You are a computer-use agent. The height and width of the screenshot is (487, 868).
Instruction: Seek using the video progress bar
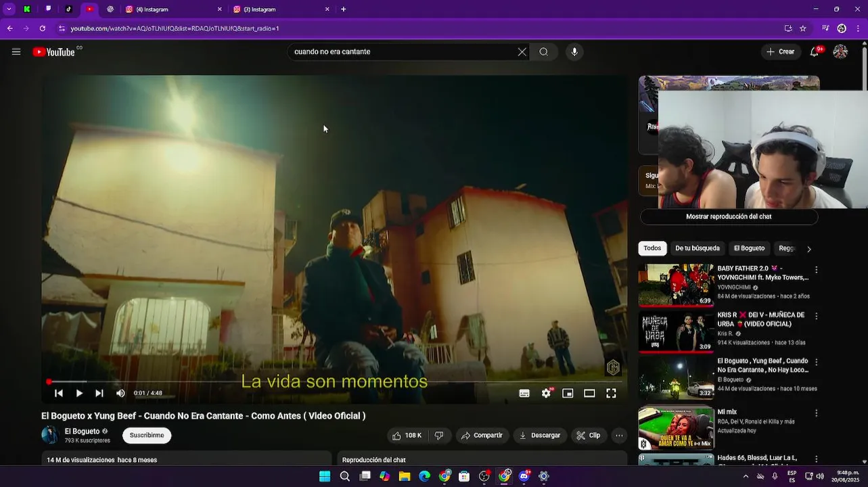tap(335, 381)
